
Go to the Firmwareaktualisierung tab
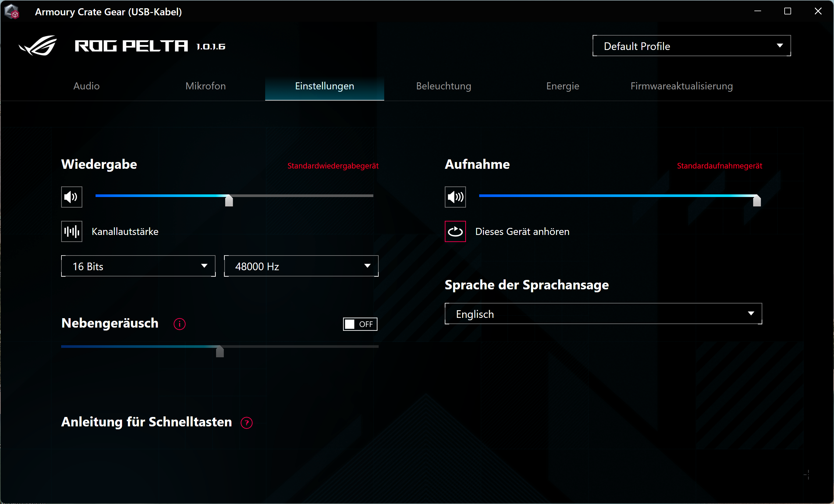pyautogui.click(x=681, y=86)
